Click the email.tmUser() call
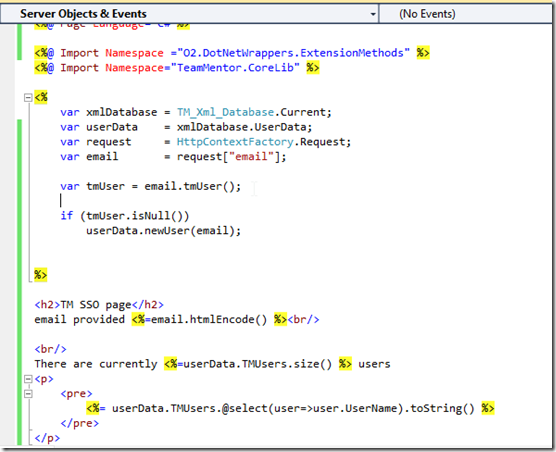 click(x=192, y=186)
